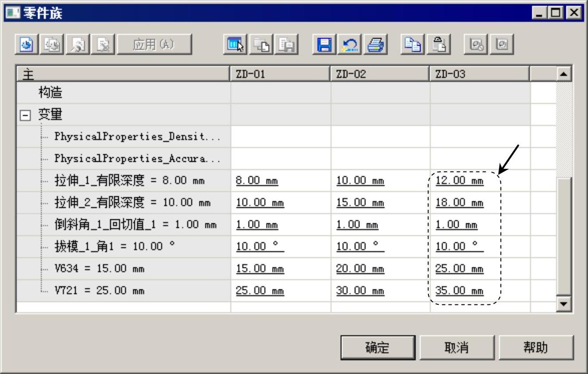
Task: Click the 主 column header
Action: 124,74
